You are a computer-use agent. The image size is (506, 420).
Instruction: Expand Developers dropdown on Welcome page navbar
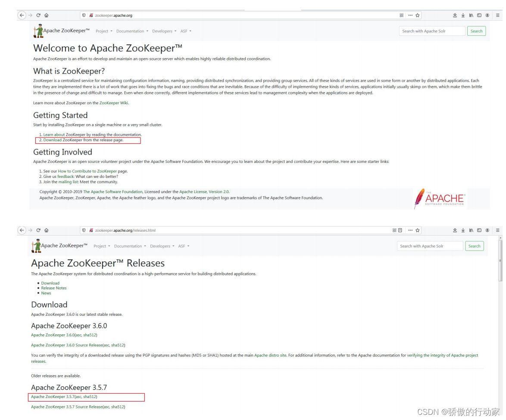click(x=164, y=31)
